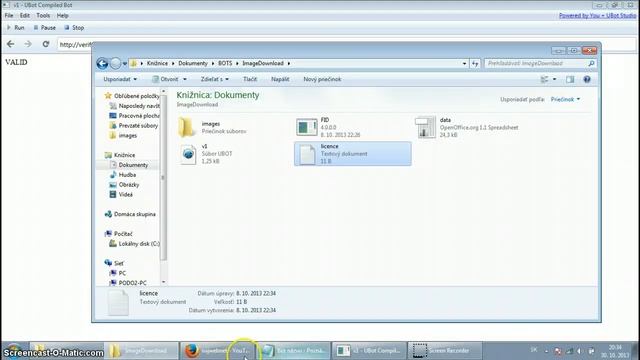
Task: Switch to Screen Recorder taskbar item
Action: (x=445, y=351)
